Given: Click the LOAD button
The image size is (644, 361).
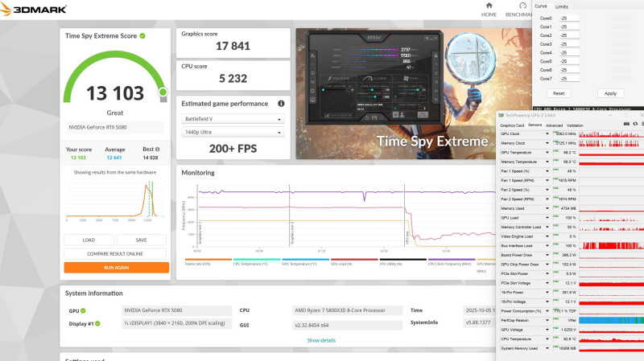Looking at the screenshot, I should 89,240.
